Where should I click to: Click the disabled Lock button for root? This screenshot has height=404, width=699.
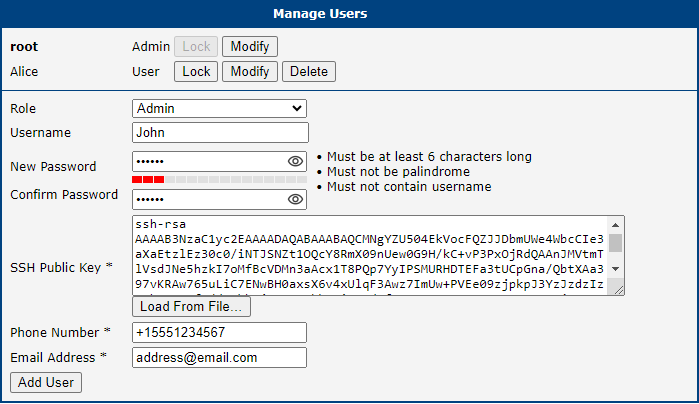click(196, 46)
